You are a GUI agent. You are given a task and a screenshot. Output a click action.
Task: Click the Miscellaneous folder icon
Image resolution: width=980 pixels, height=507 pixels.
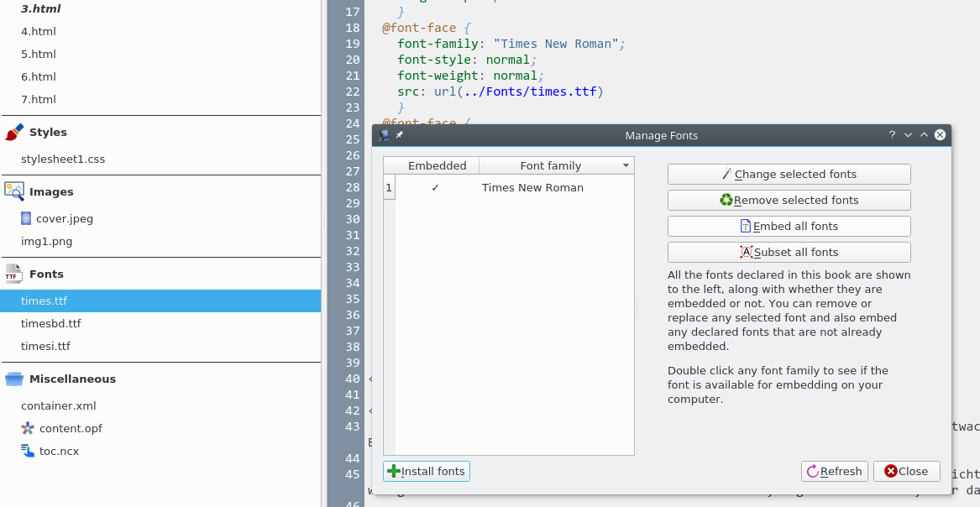(x=13, y=379)
